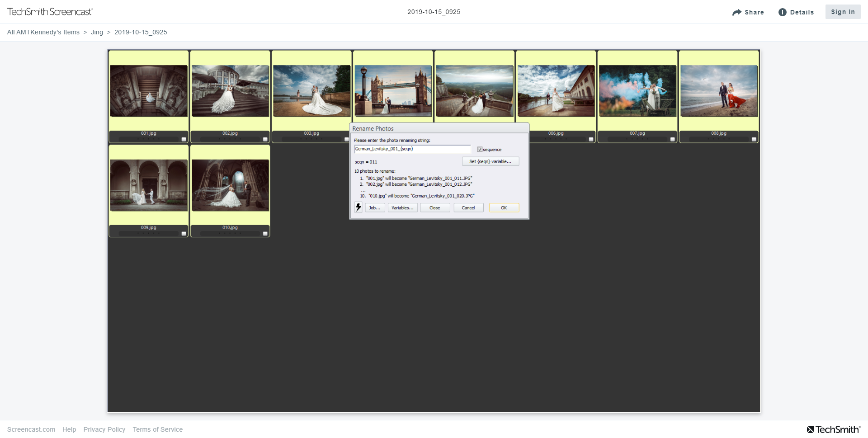
Task: Click the 009.jpg filename label
Action: pos(149,227)
